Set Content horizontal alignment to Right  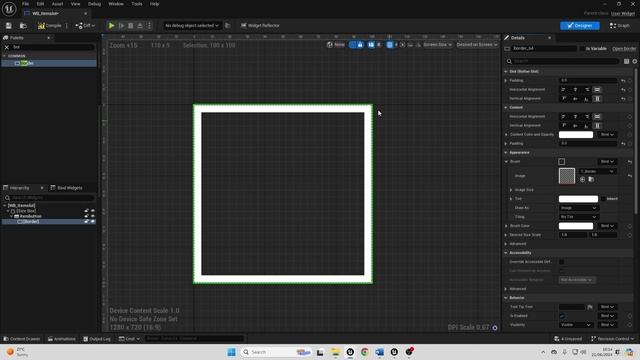(587, 117)
